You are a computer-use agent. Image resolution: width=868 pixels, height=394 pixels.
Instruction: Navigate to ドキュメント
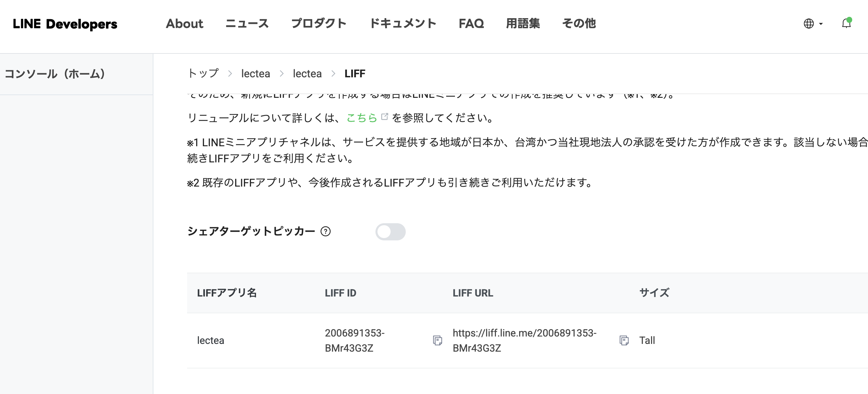[403, 24]
